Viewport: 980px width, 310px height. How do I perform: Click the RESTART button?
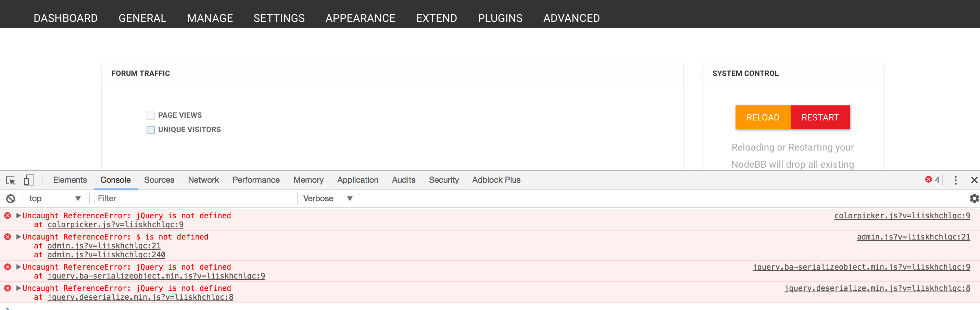(820, 118)
